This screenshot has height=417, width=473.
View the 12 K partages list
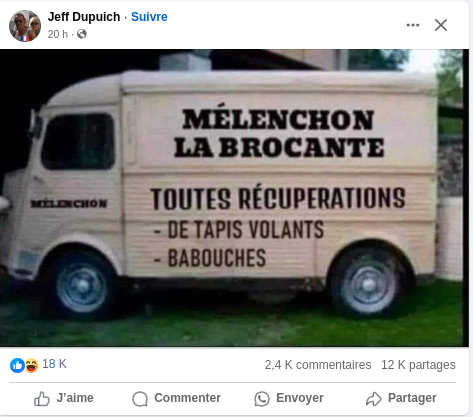(x=418, y=365)
